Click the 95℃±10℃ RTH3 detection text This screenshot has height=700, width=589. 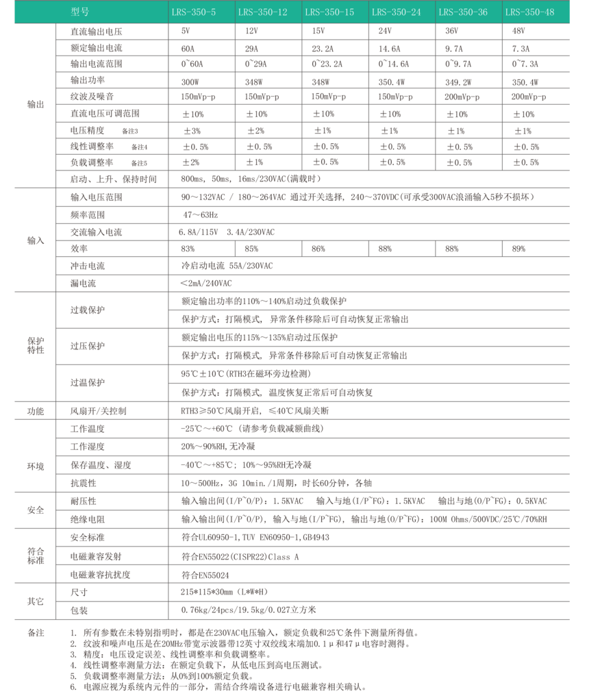point(246,374)
